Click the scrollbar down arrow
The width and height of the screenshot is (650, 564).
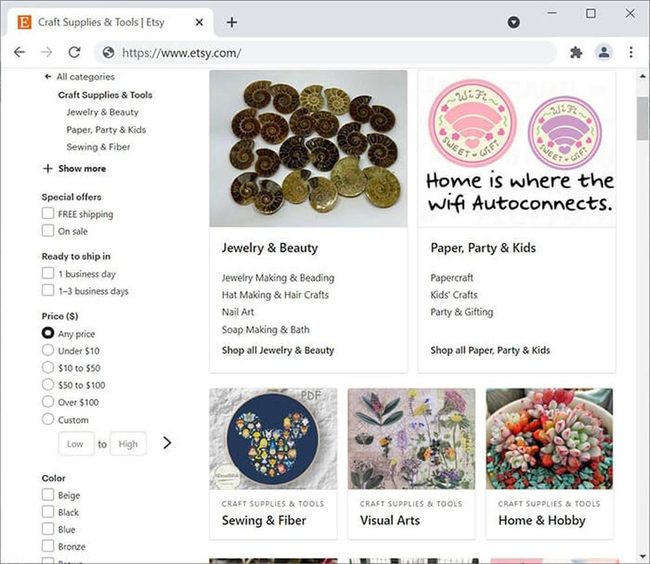[643, 557]
